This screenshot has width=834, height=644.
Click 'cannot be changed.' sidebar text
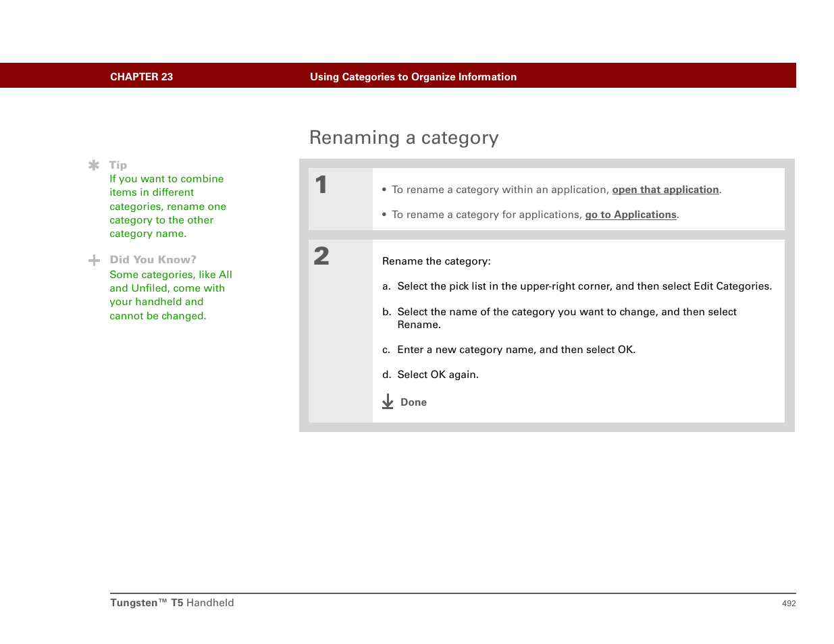coord(158,316)
